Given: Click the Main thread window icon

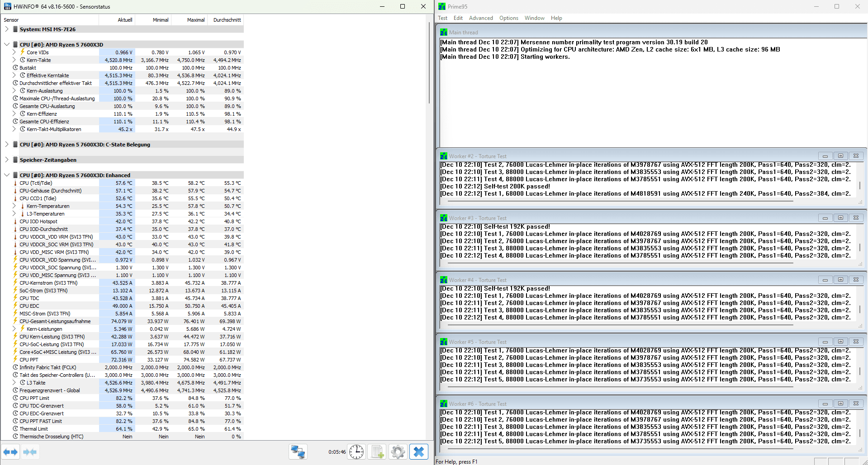Looking at the screenshot, I should (x=444, y=33).
